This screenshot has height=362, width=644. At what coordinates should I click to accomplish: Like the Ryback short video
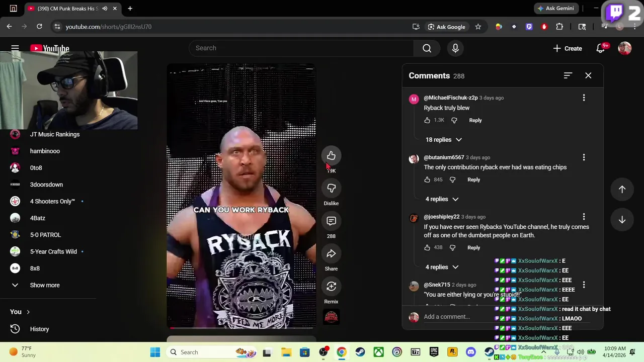pyautogui.click(x=331, y=156)
